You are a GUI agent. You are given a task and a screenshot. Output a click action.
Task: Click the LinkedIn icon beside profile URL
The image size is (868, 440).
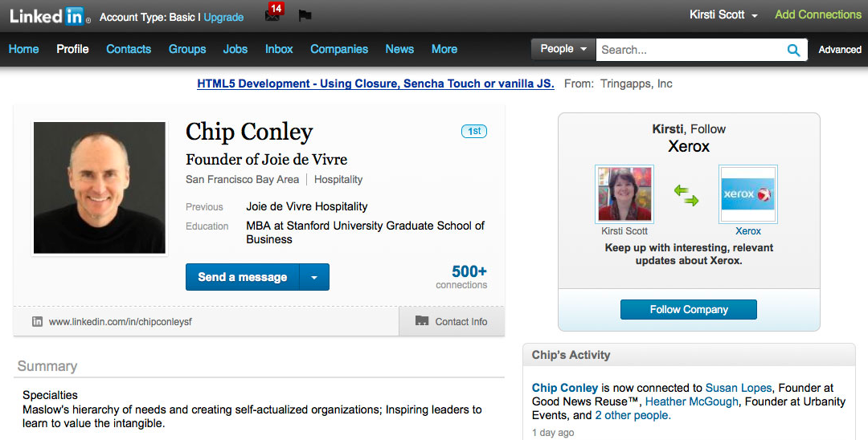click(37, 321)
